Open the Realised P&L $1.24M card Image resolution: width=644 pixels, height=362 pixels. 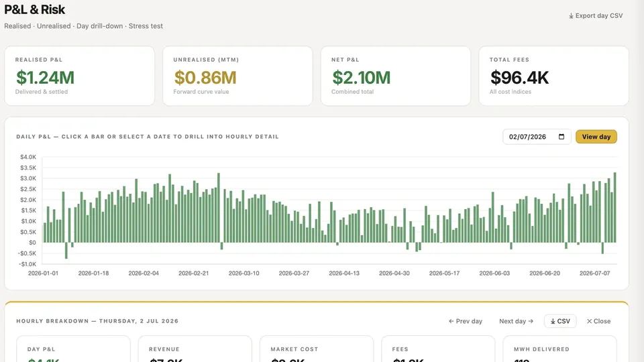(x=80, y=76)
